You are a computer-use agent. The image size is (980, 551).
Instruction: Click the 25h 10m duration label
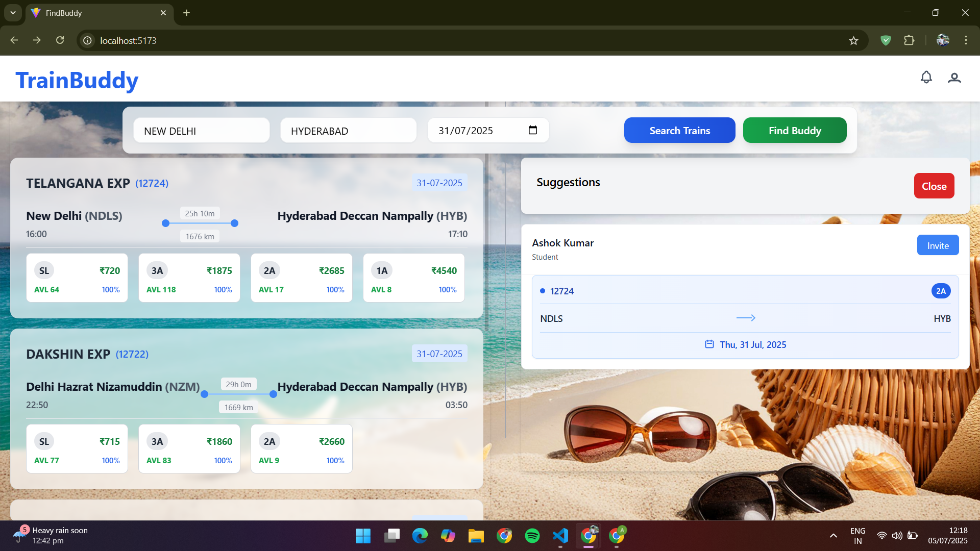(200, 213)
